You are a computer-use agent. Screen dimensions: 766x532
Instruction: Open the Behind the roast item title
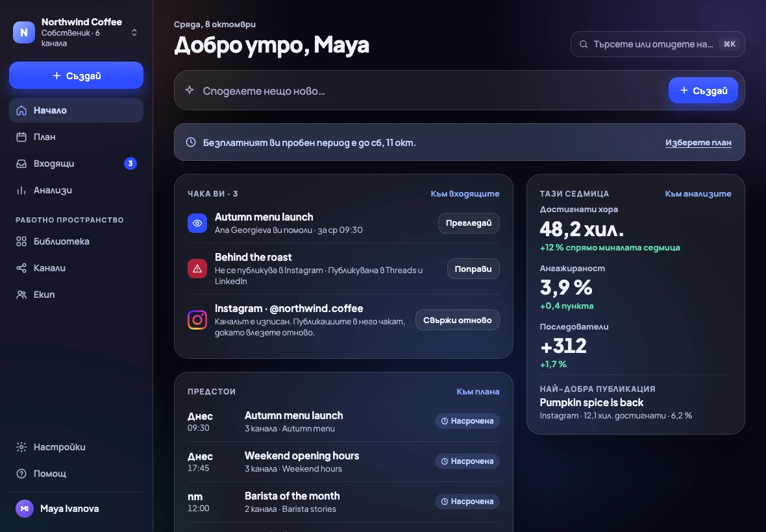(x=253, y=257)
